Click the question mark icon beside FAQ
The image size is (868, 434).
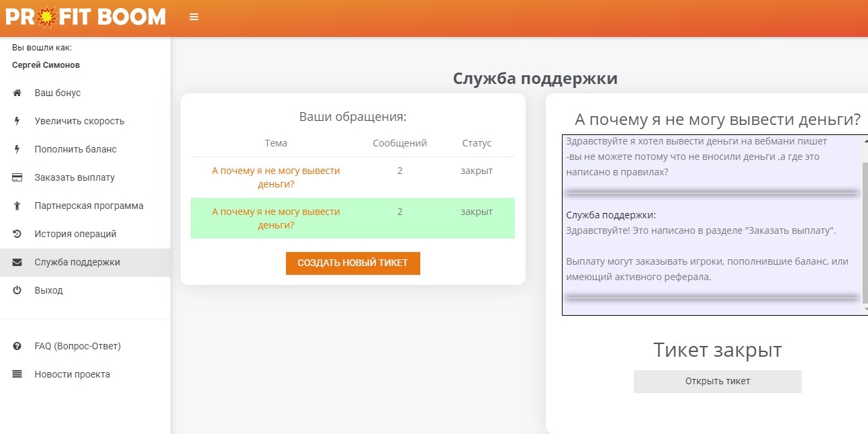tap(17, 347)
